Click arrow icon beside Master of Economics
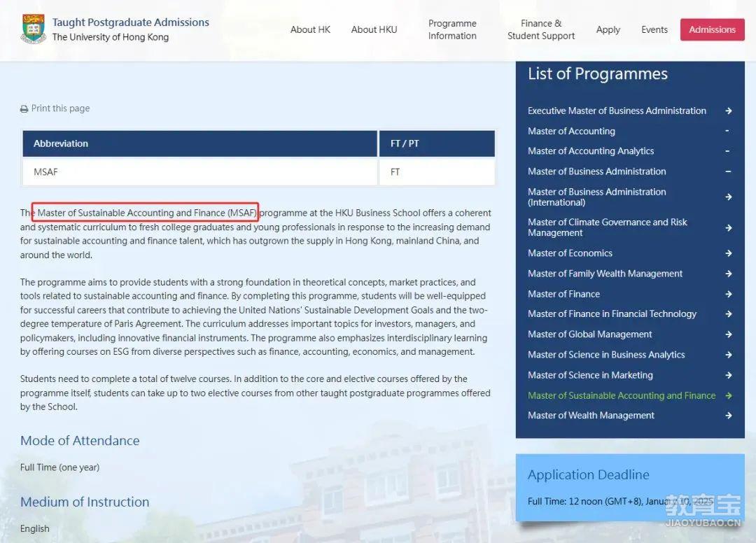The height and width of the screenshot is (543, 756). 729,253
